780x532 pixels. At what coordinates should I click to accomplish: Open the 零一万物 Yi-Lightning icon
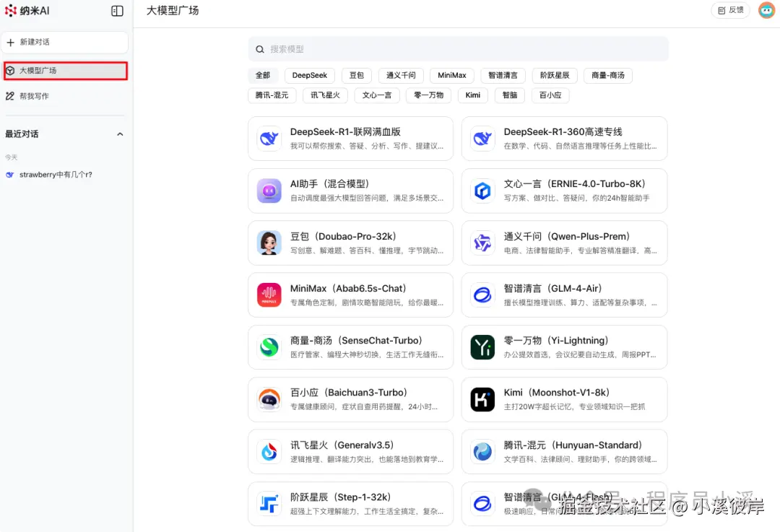[482, 346]
